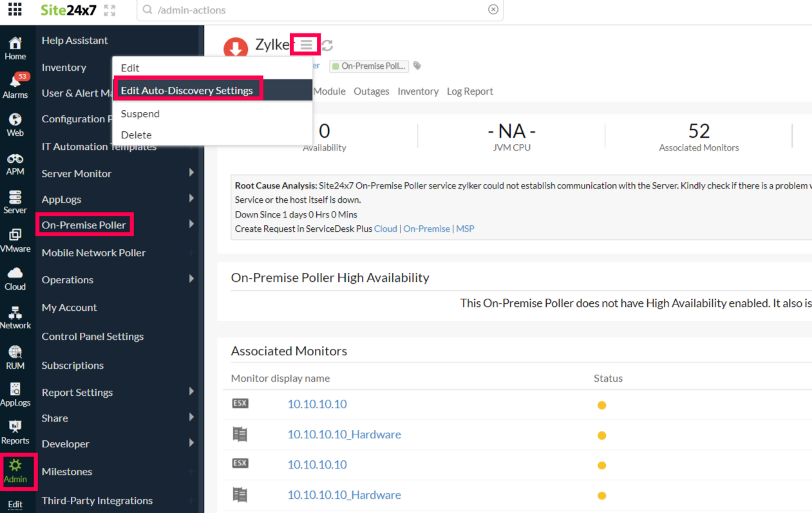Open the APM monitoring icon
Viewport: 812px width, 513px height.
tap(15, 163)
